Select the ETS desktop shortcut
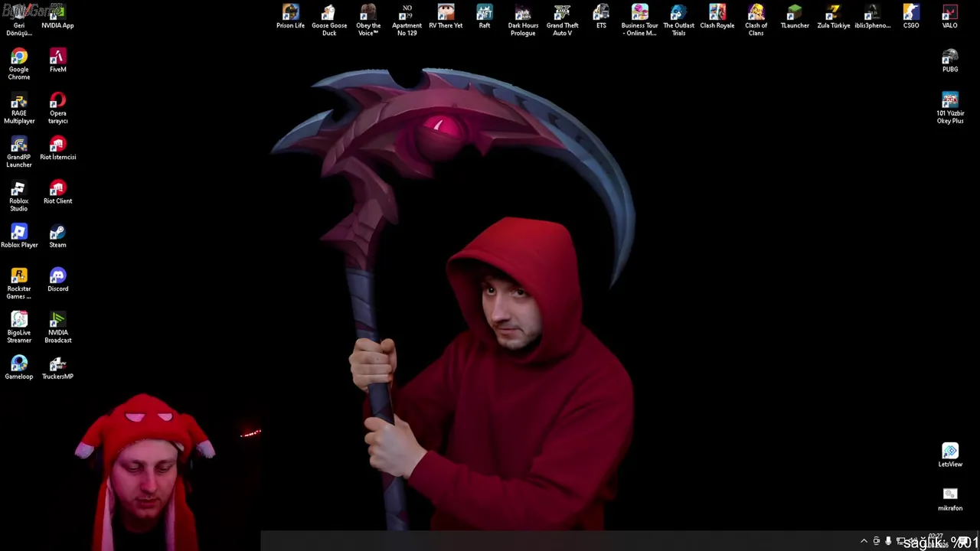The height and width of the screenshot is (551, 980). (601, 17)
